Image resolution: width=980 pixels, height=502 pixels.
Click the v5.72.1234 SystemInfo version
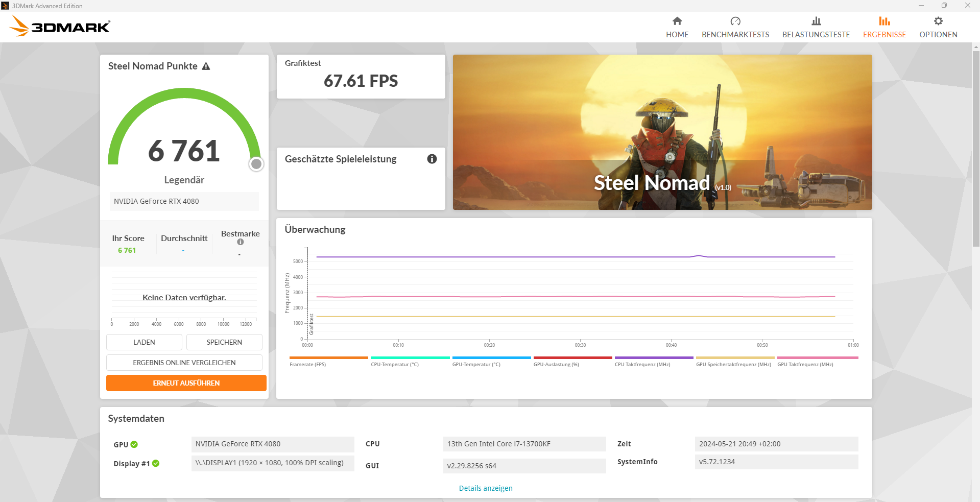tap(776, 462)
